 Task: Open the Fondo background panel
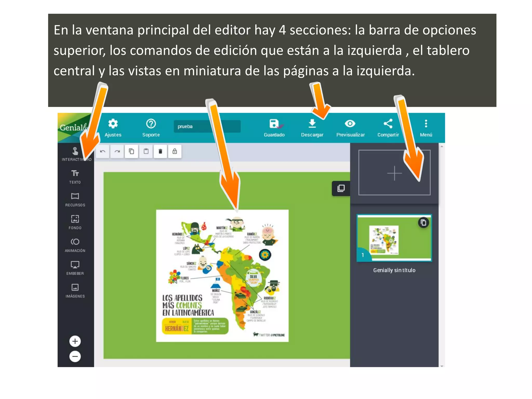click(x=75, y=223)
